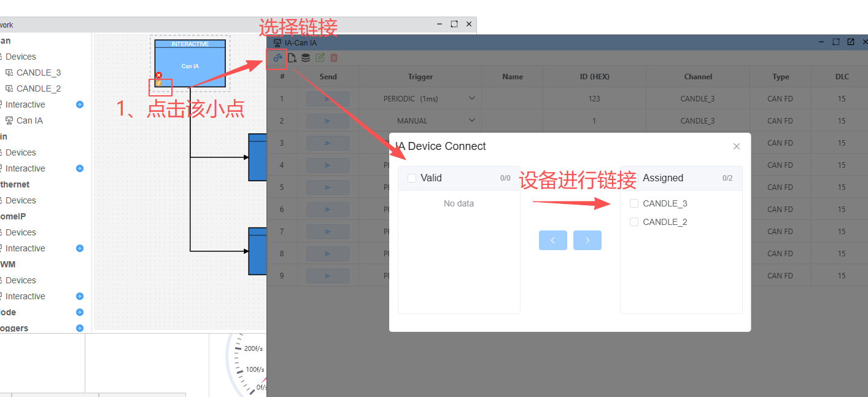Click the blue plus icon beside Loggers
Screen dimensions: 868x397
pos(79,328)
